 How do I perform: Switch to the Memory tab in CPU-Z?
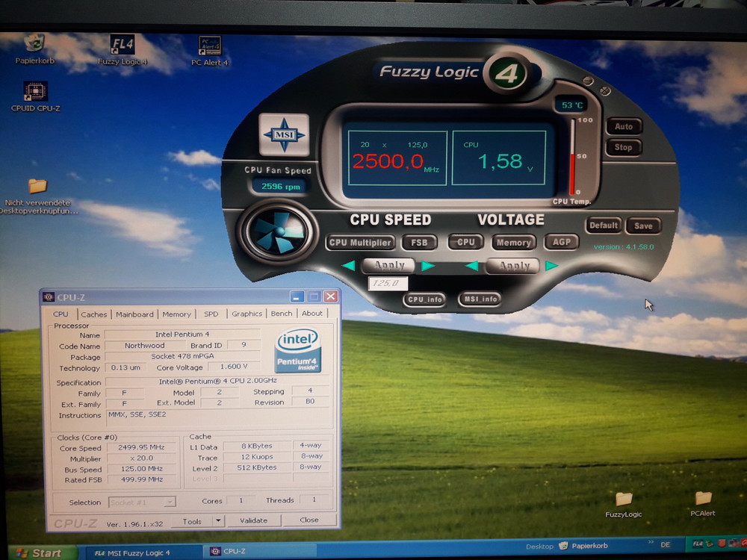pos(176,314)
